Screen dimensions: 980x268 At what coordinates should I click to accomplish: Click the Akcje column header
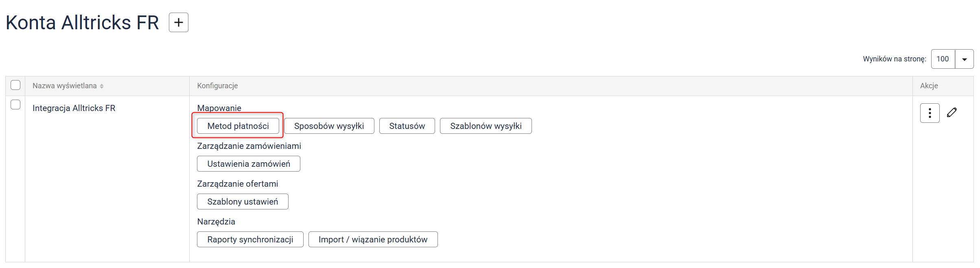tap(929, 86)
